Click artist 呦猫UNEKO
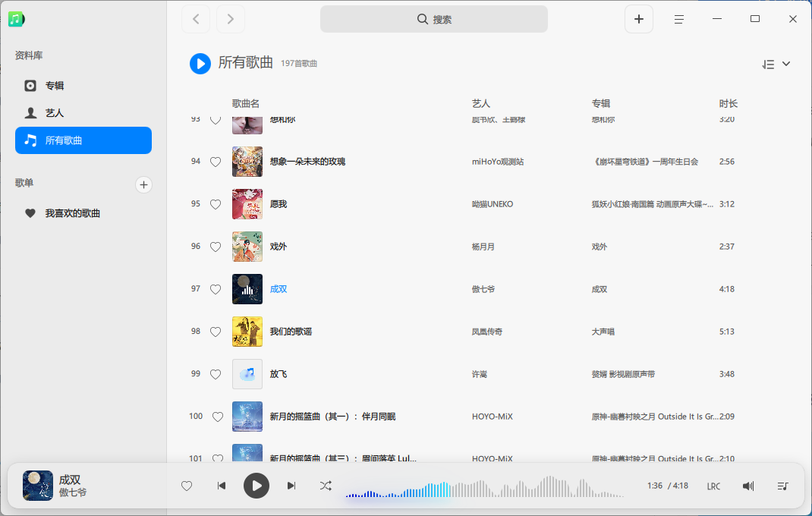The image size is (812, 516). (493, 204)
